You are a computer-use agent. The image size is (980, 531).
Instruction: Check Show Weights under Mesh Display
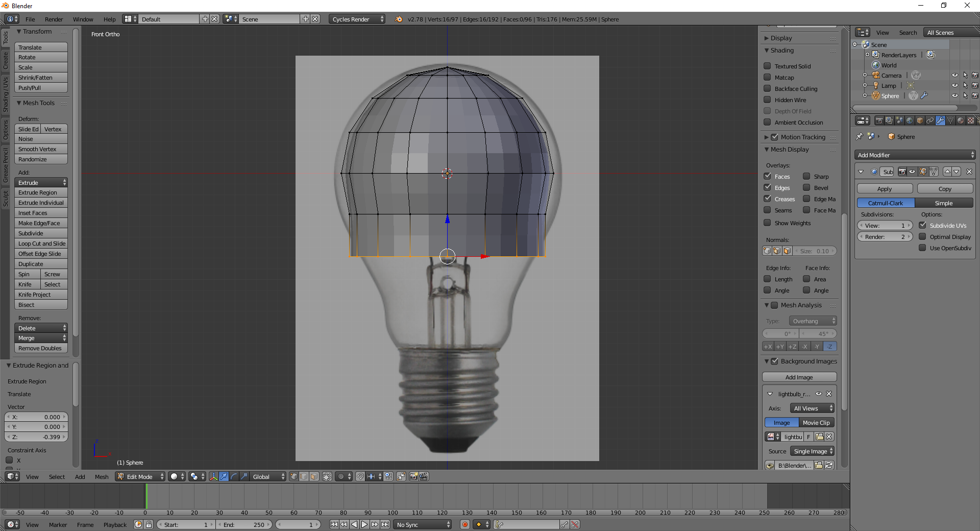[x=768, y=223]
